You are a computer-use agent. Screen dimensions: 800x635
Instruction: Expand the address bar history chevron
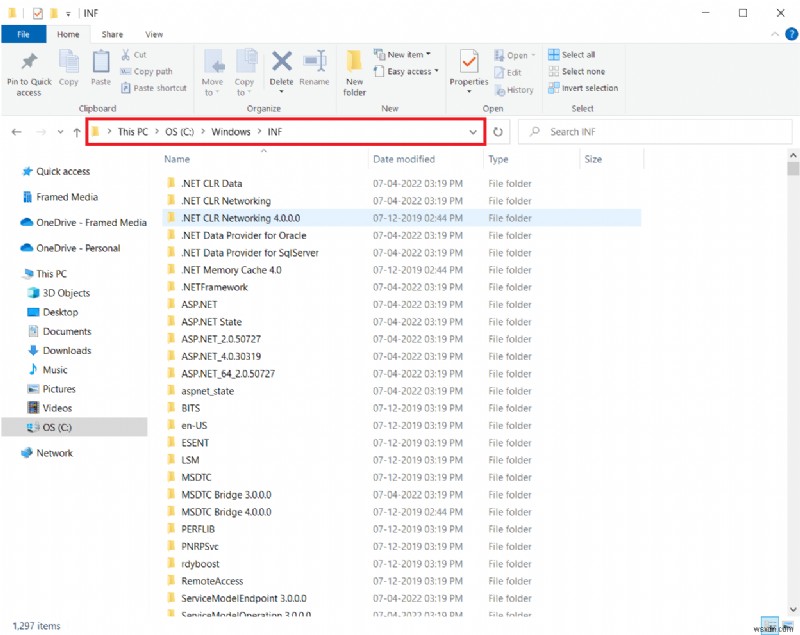pyautogui.click(x=473, y=132)
